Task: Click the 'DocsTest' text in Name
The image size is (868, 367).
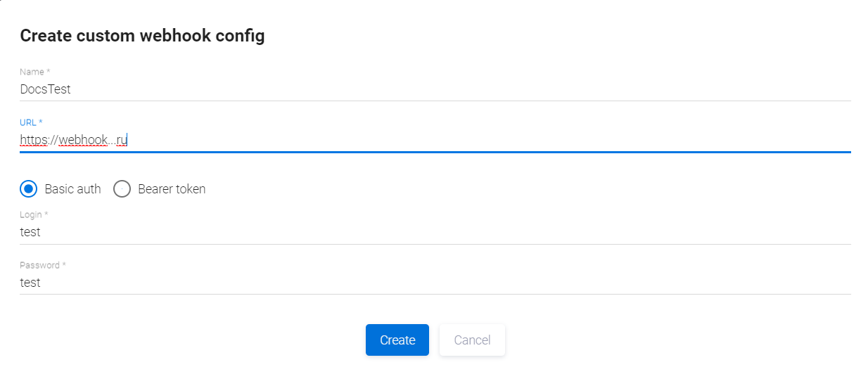Action: [45, 90]
